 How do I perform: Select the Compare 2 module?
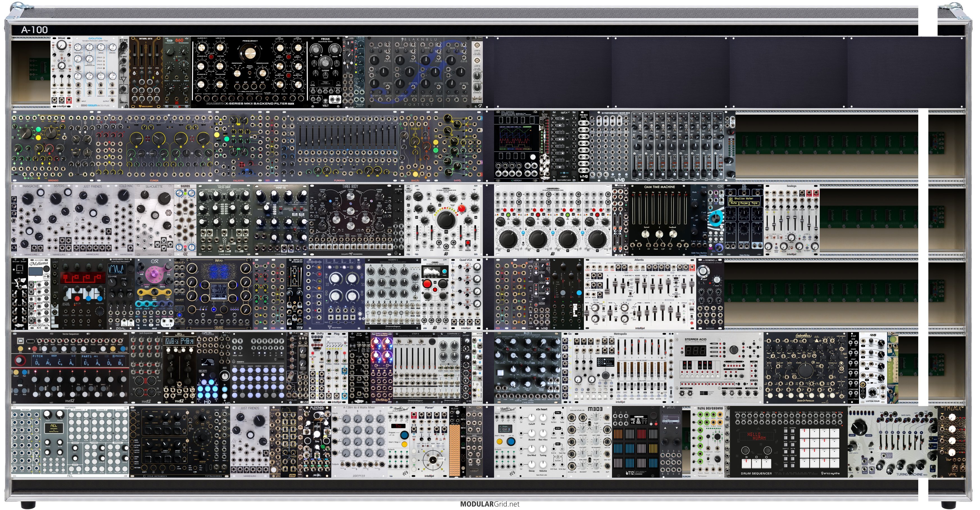(x=449, y=368)
